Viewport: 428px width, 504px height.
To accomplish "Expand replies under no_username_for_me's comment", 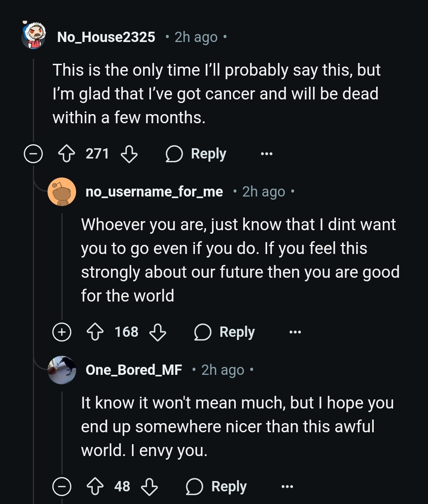I will (62, 332).
